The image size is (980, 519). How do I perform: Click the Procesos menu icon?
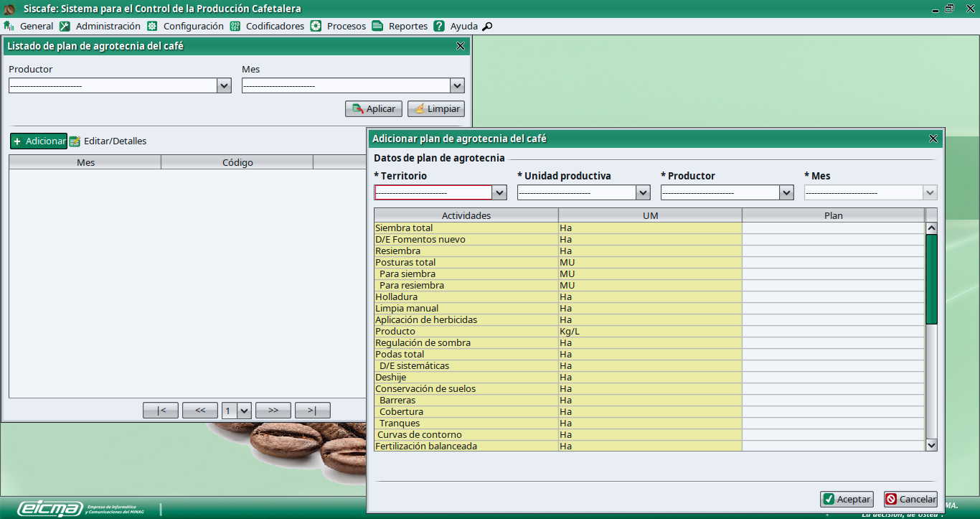(316, 26)
